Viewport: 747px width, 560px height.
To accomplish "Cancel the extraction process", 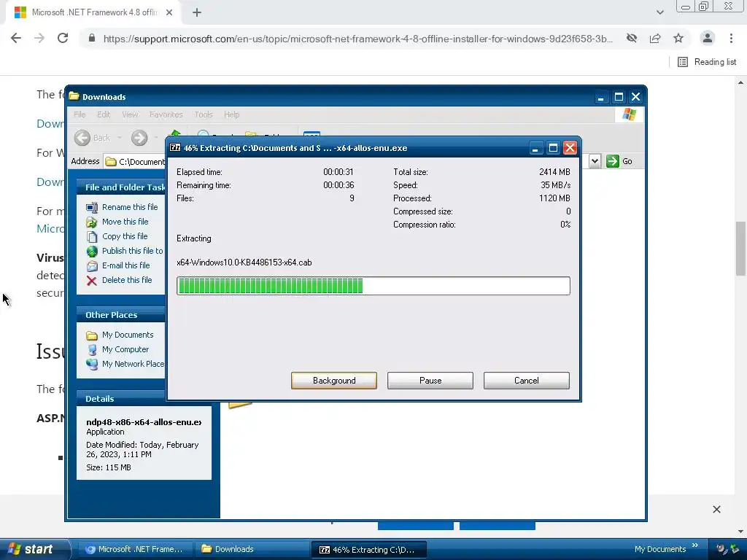I will point(527,381).
